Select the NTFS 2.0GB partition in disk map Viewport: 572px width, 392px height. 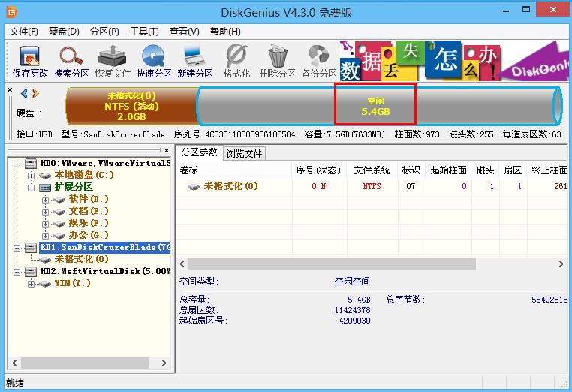pyautogui.click(x=131, y=106)
